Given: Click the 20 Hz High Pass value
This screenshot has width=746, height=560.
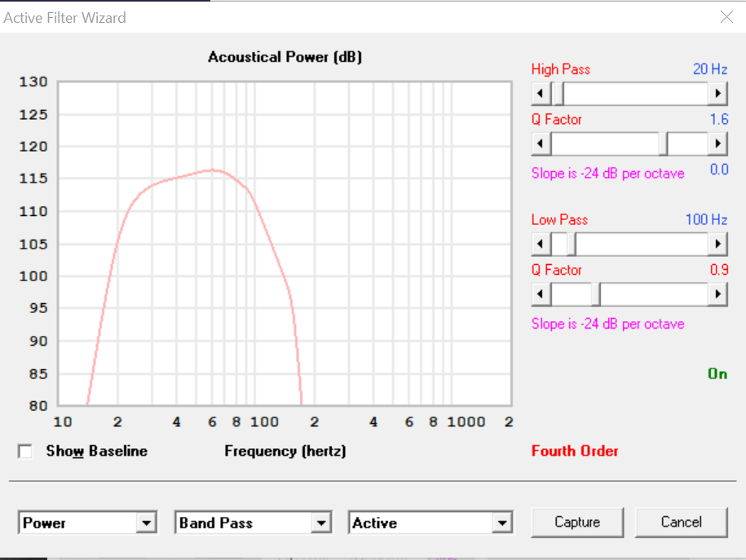Looking at the screenshot, I should 710,69.
